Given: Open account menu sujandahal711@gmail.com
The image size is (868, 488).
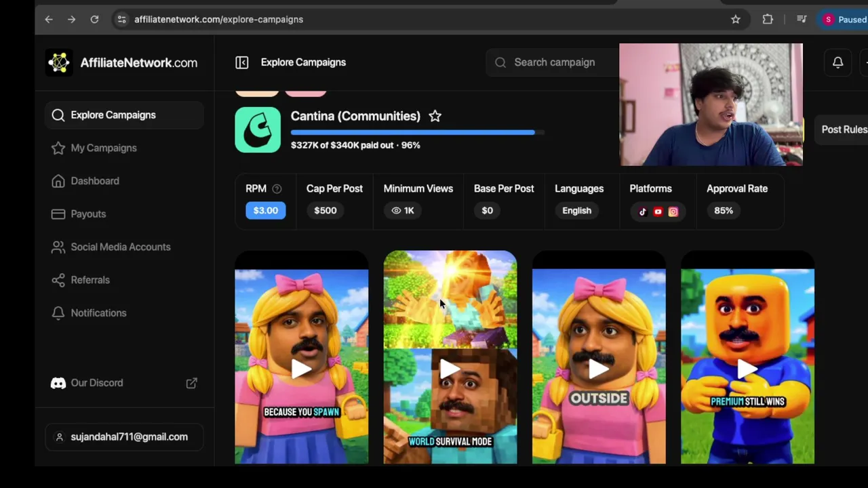Looking at the screenshot, I should pos(125,437).
